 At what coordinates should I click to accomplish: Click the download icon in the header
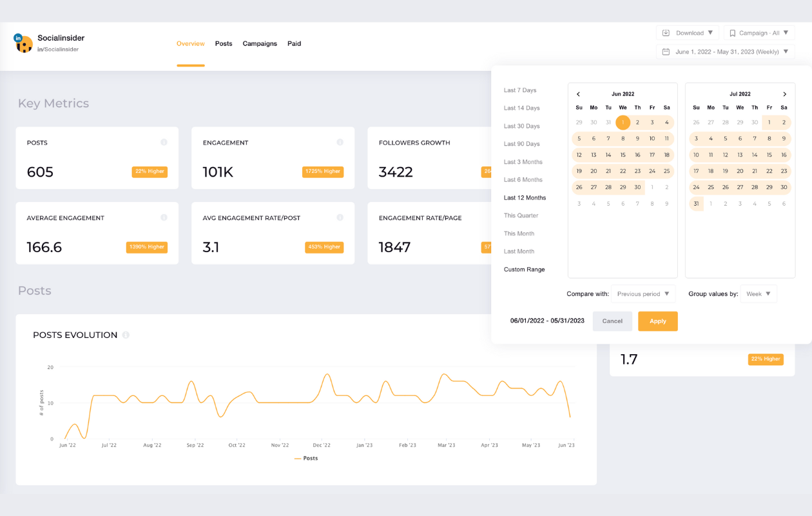point(666,33)
